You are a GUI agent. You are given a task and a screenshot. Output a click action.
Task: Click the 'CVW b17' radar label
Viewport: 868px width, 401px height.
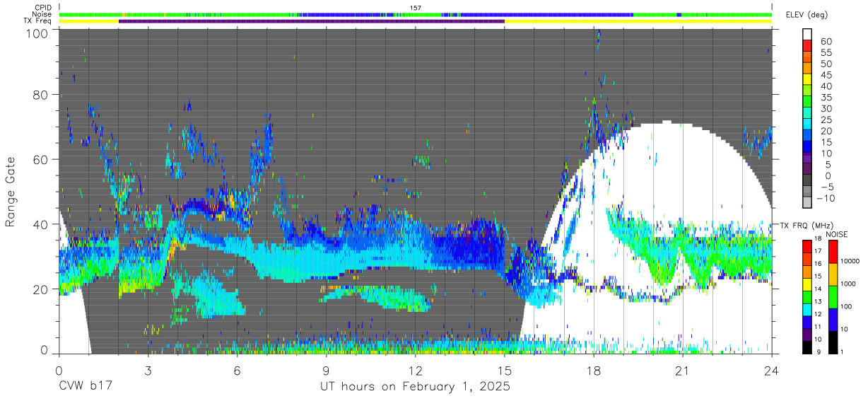coord(85,388)
